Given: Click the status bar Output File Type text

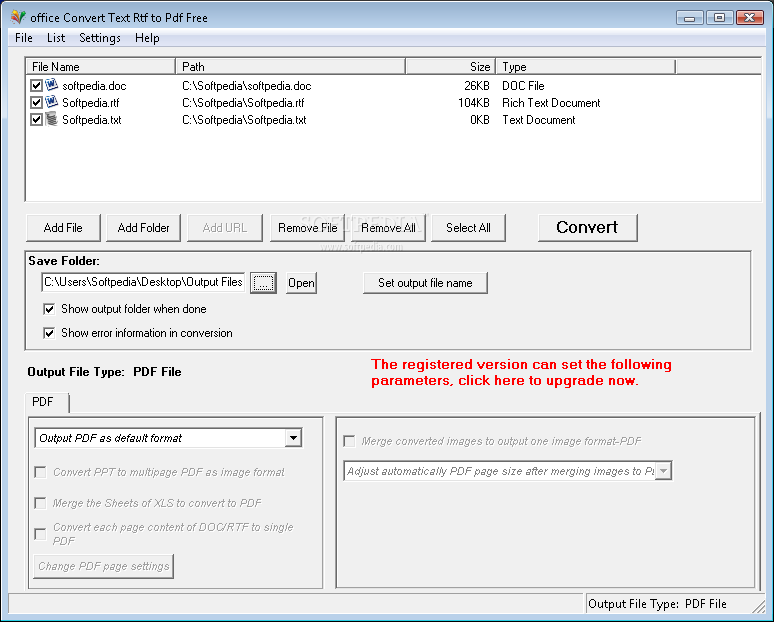Looking at the screenshot, I should (x=658, y=604).
